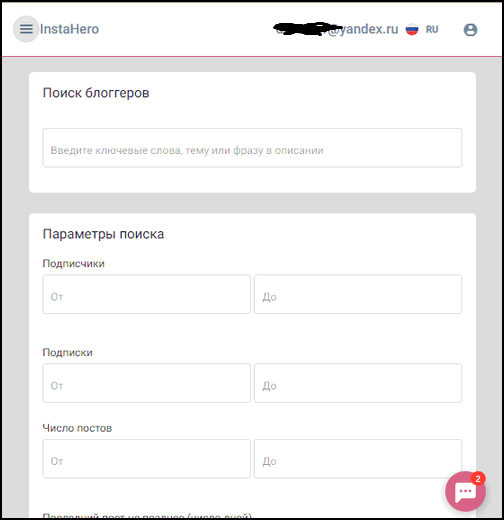Open the RU language selector
The width and height of the screenshot is (504, 520).
(432, 29)
